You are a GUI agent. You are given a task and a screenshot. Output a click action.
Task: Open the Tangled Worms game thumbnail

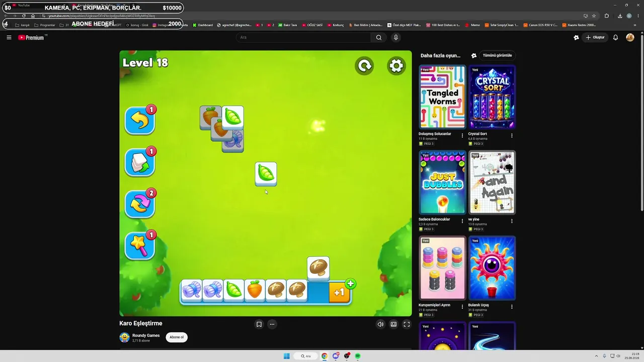(x=443, y=97)
